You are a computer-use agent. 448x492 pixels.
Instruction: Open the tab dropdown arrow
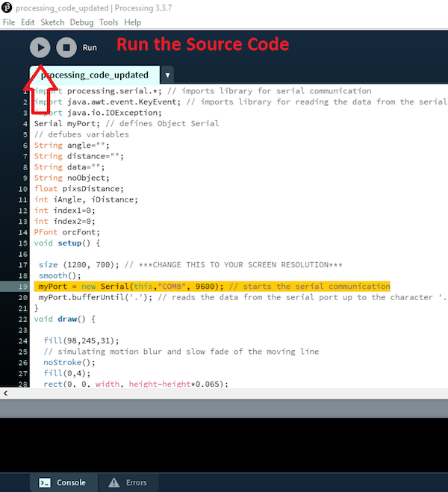(167, 75)
